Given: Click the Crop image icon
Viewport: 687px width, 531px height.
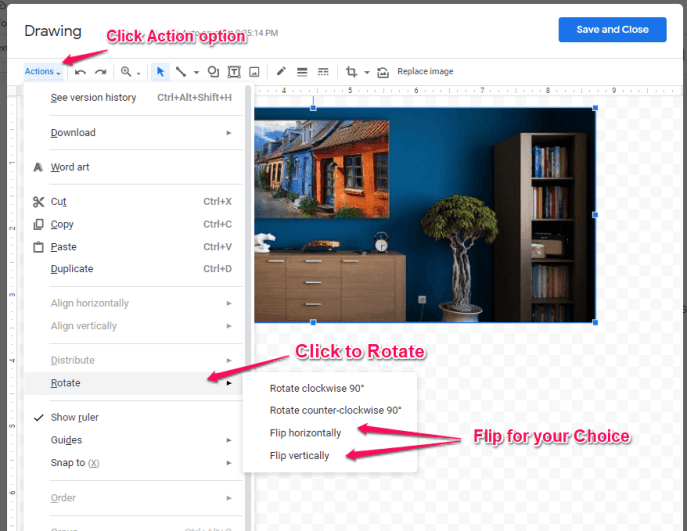Looking at the screenshot, I should pyautogui.click(x=351, y=71).
